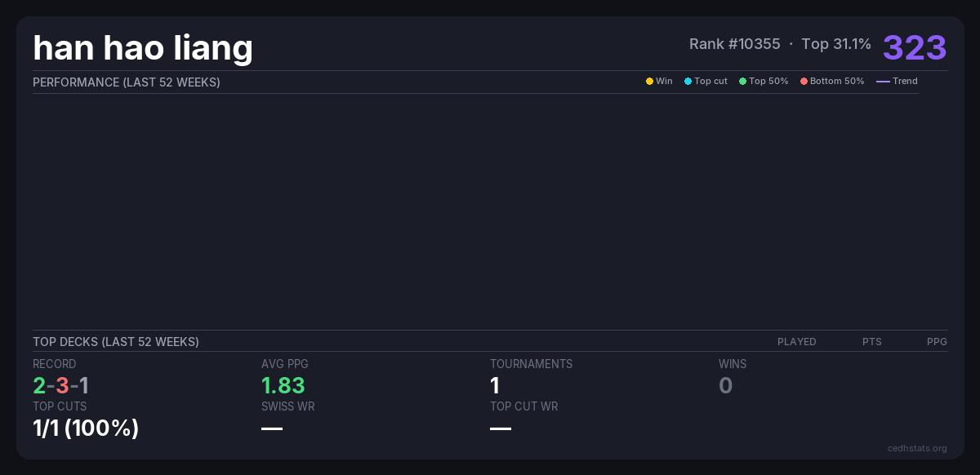Click the cyan Top cut legend dot

click(x=688, y=82)
